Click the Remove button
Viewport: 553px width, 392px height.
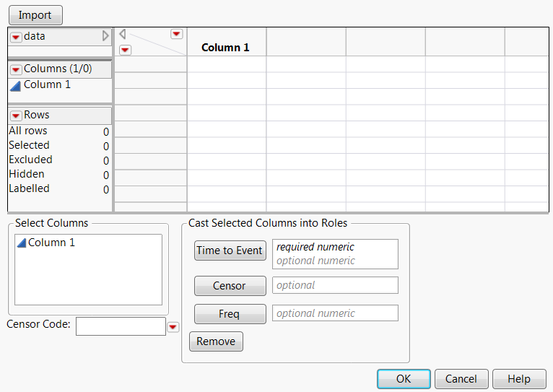216,341
